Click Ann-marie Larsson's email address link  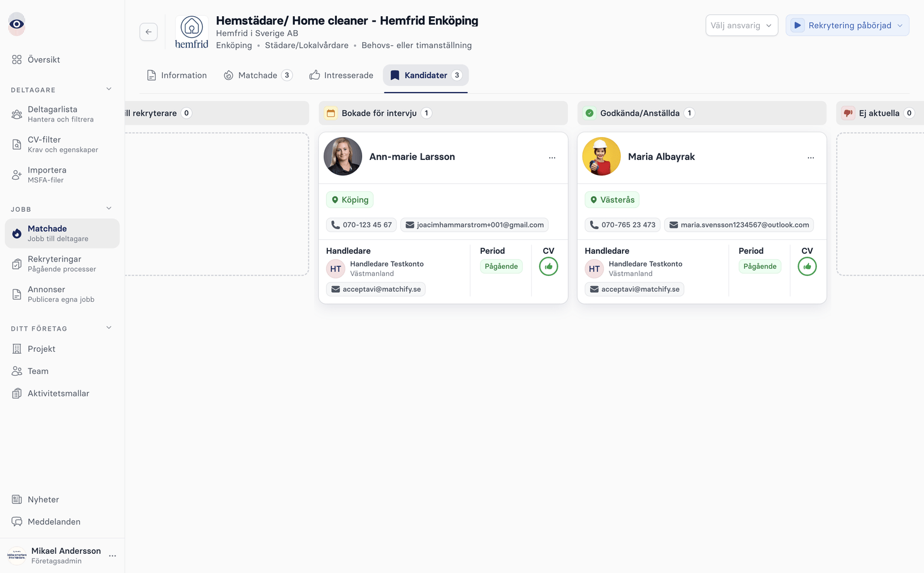tap(475, 224)
